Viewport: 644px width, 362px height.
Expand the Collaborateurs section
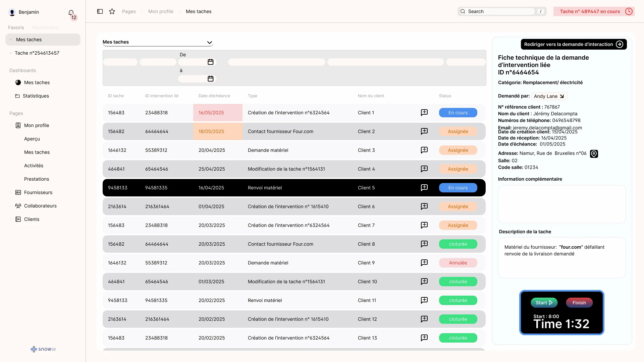[11, 206]
